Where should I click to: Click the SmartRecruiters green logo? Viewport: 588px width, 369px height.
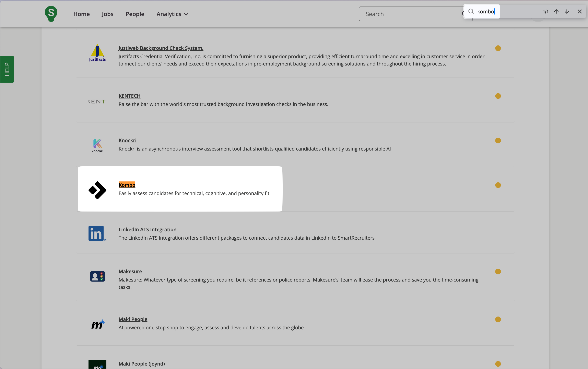[51, 14]
